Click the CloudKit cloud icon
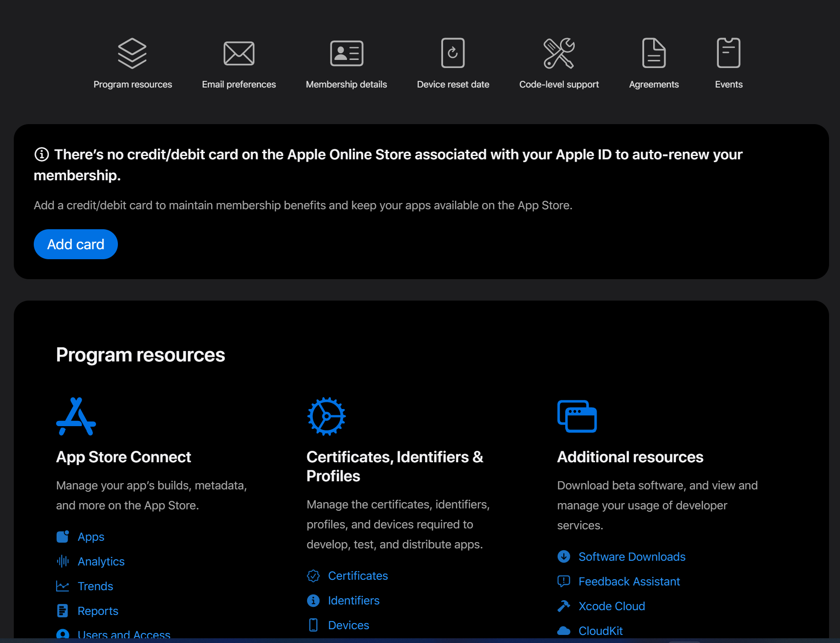The image size is (840, 643). point(564,631)
